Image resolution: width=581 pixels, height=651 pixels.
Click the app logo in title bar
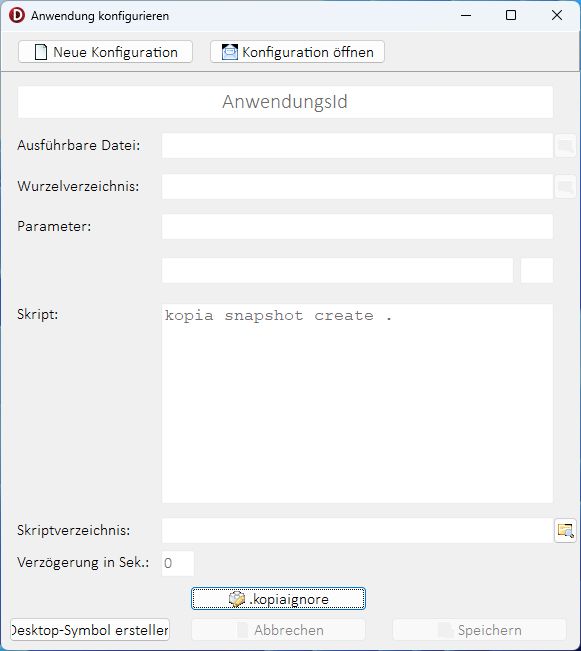[x=17, y=15]
